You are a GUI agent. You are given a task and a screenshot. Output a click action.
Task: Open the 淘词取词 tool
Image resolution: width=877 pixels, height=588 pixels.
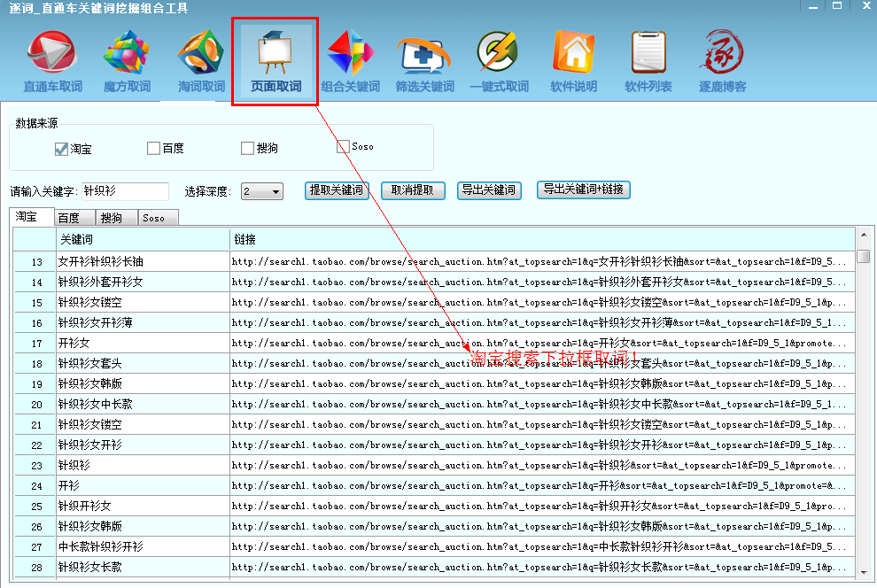pyautogui.click(x=201, y=61)
